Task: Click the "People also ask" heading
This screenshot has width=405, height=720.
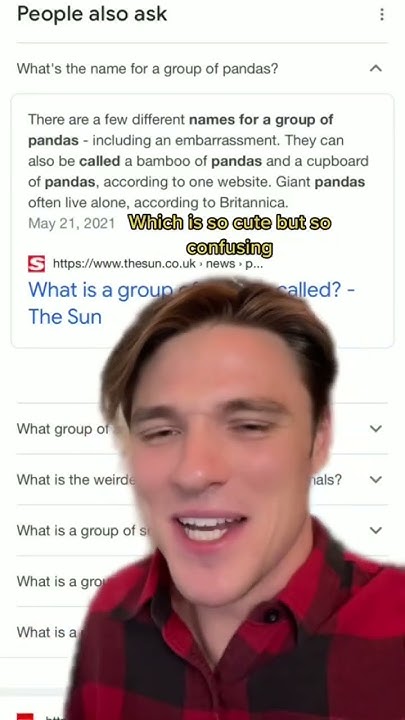Action: pyautogui.click(x=92, y=14)
